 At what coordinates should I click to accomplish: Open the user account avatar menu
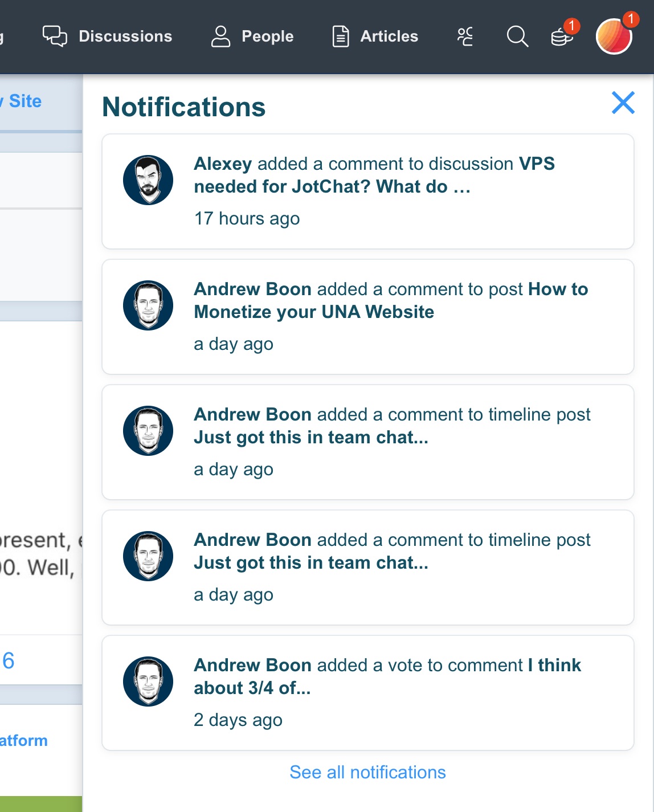[614, 37]
